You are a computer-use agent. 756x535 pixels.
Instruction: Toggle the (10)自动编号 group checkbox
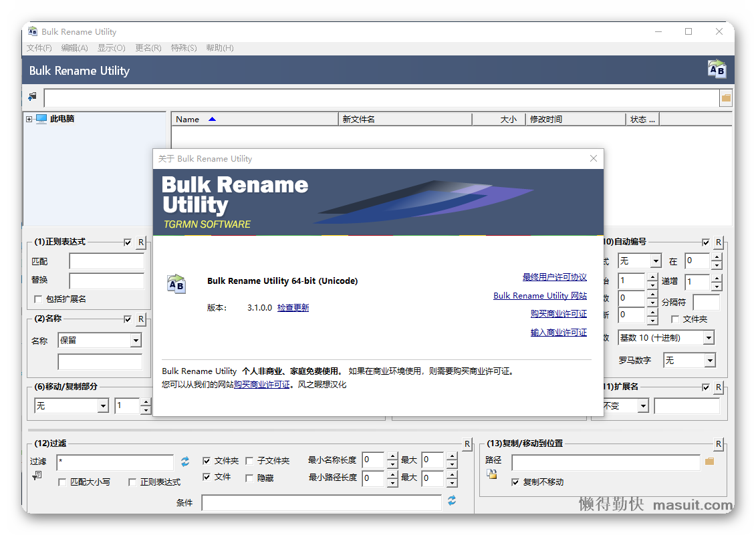[x=706, y=242]
